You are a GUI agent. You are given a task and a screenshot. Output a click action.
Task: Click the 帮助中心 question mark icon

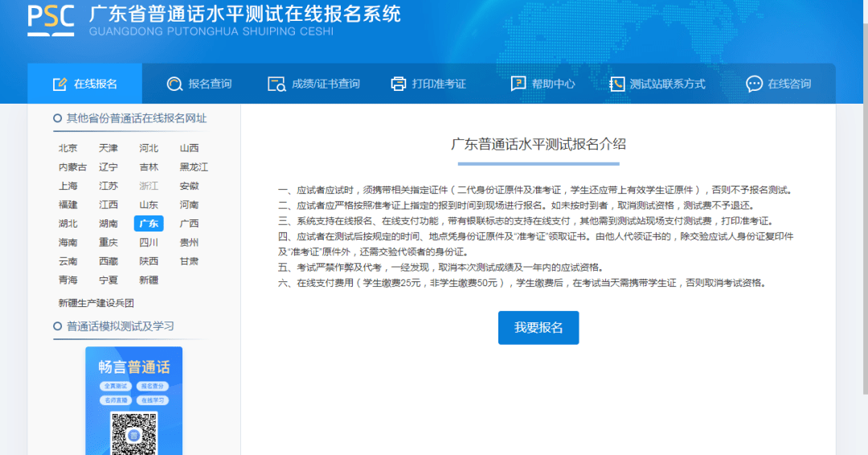pos(518,84)
